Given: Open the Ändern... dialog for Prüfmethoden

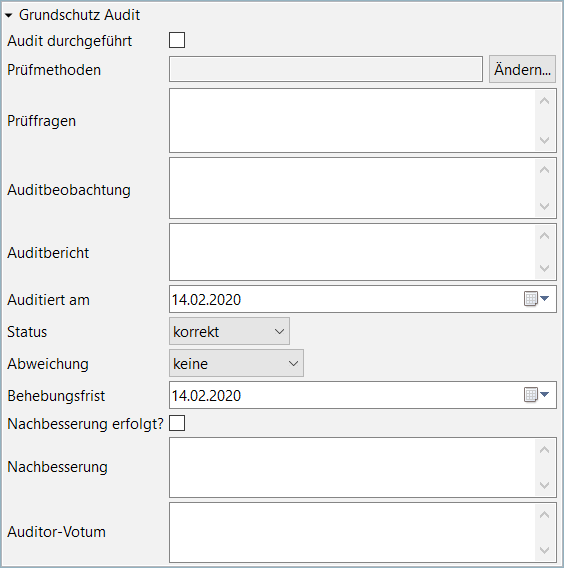Looking at the screenshot, I should click(522, 69).
